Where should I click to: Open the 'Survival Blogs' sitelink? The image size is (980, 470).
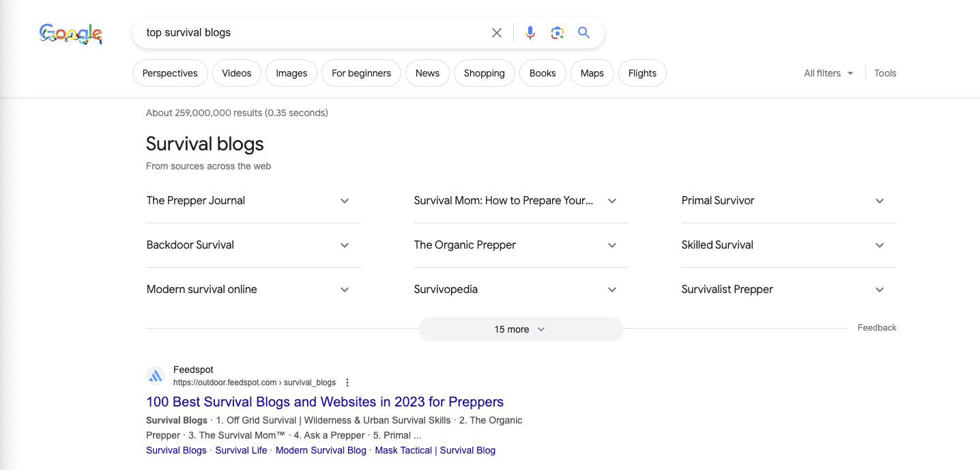click(176, 450)
